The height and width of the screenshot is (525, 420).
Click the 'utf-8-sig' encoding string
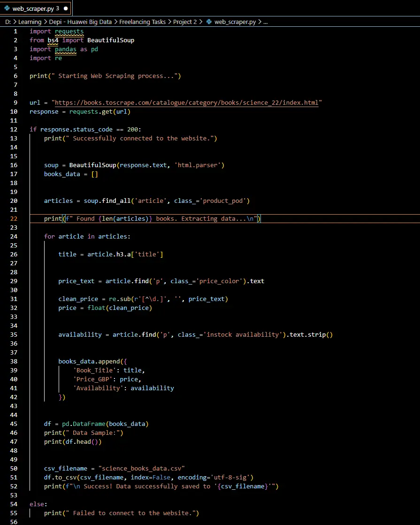click(230, 478)
